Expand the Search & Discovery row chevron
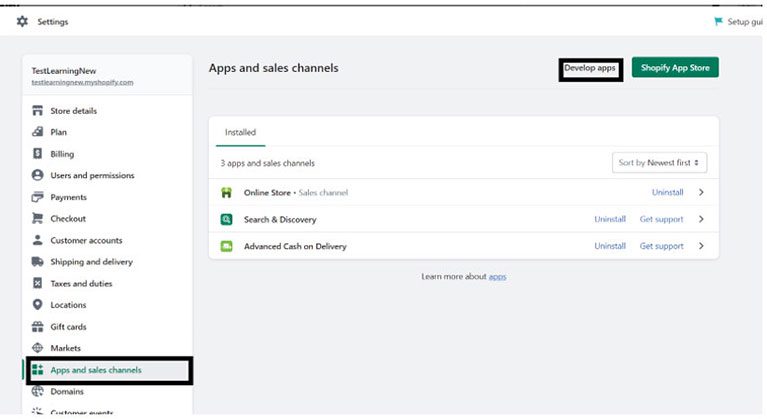This screenshot has height=419, width=767. (x=701, y=219)
